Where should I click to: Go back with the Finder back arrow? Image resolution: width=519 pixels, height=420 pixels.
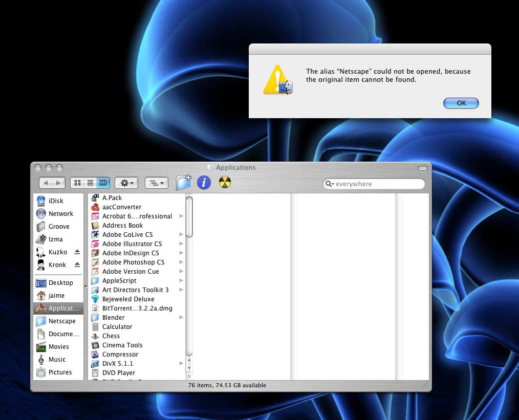(x=46, y=183)
